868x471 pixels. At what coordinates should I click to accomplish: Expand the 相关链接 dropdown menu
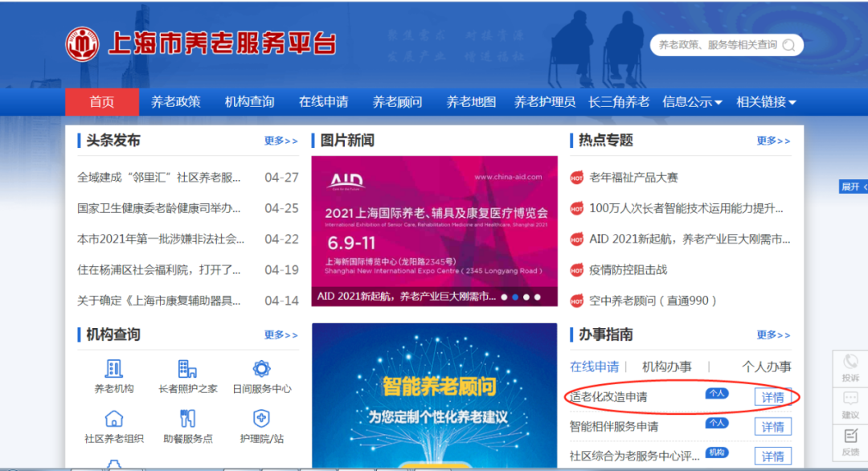tap(766, 102)
